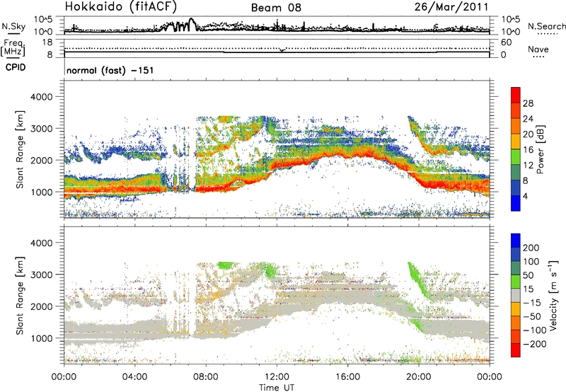This screenshot has width=566, height=392.
Task: Click the '18' tick on frequency axis
Action: (47, 42)
